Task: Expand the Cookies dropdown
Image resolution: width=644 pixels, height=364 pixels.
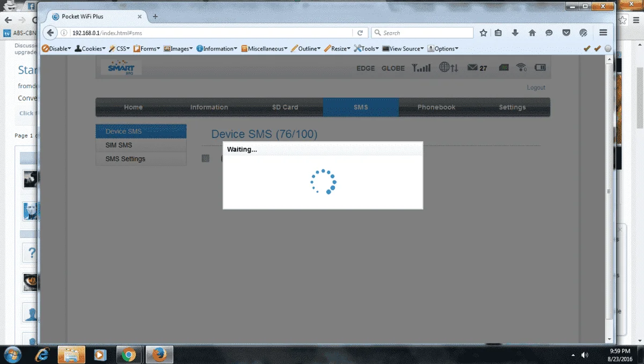Action: (90, 48)
